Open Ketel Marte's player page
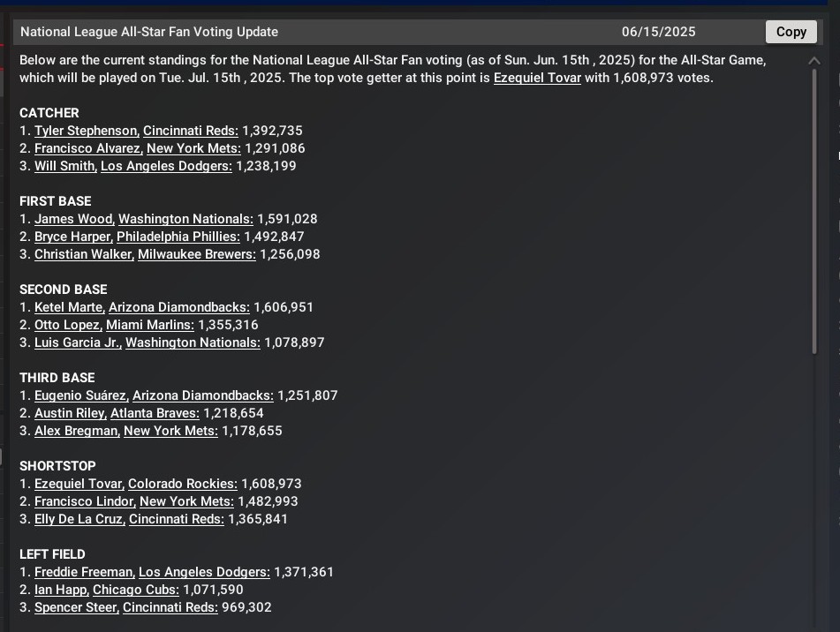 [68, 307]
